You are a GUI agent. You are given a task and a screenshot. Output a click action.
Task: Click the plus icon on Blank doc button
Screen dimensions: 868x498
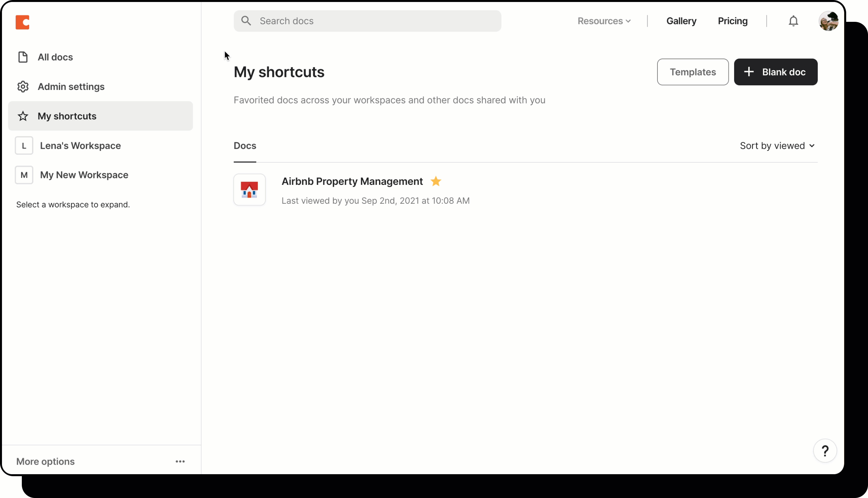(749, 72)
